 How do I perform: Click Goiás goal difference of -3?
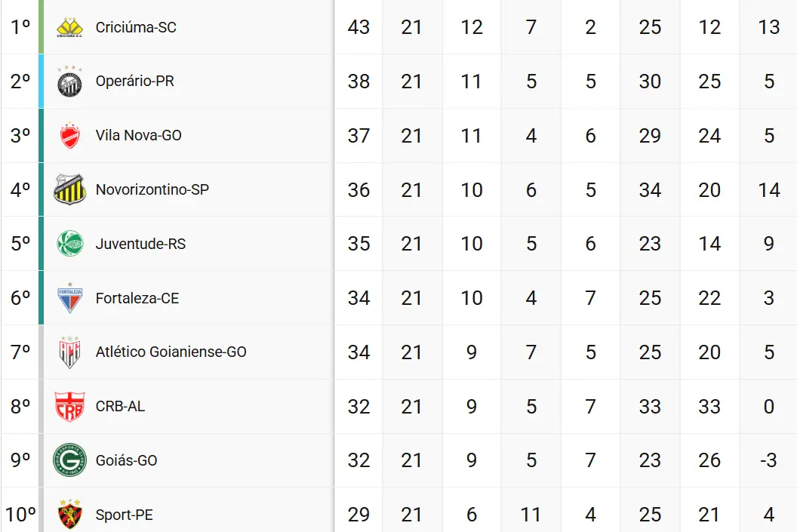tap(768, 460)
